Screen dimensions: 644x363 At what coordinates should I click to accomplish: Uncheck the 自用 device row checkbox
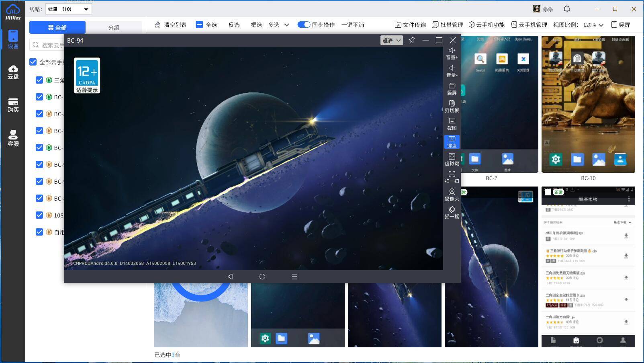[39, 232]
